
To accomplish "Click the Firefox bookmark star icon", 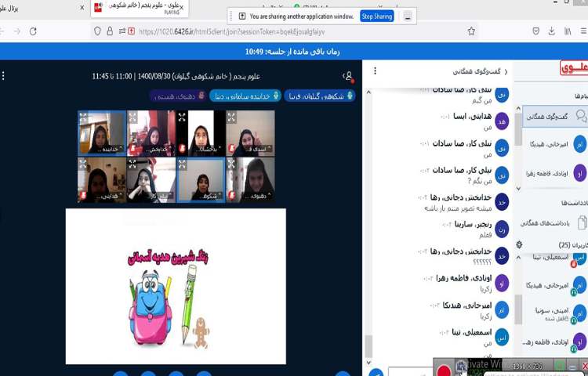I will 471,31.
